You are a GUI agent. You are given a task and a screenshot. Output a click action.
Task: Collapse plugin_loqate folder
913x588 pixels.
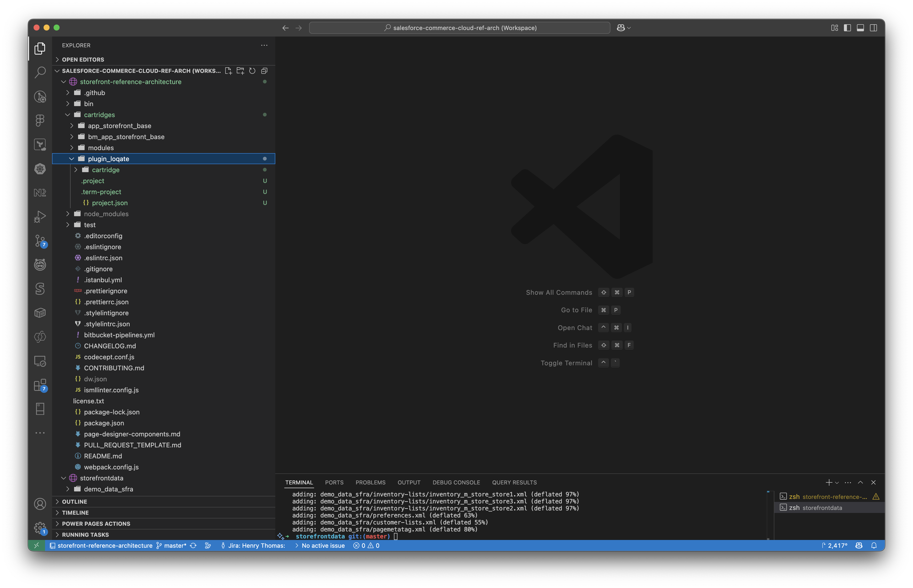pos(163,159)
